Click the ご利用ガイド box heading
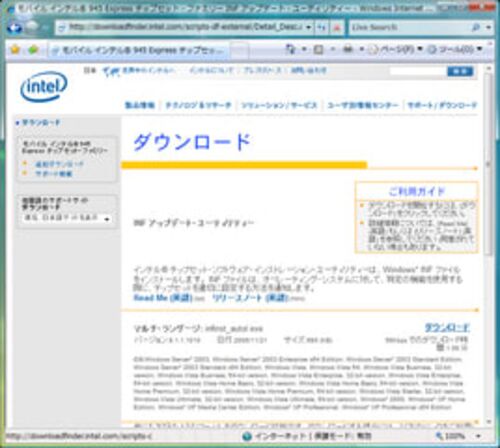The width and height of the screenshot is (500, 448). click(417, 191)
